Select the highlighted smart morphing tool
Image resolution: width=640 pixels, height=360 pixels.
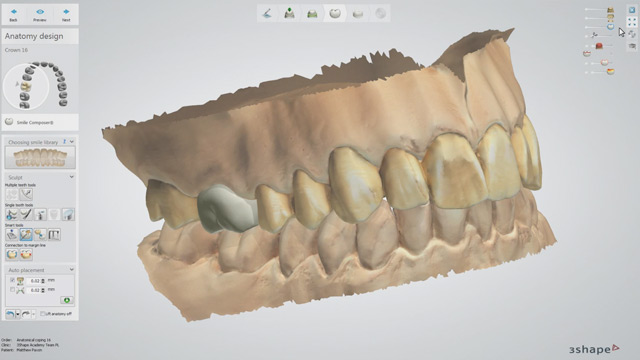pyautogui.click(x=26, y=235)
